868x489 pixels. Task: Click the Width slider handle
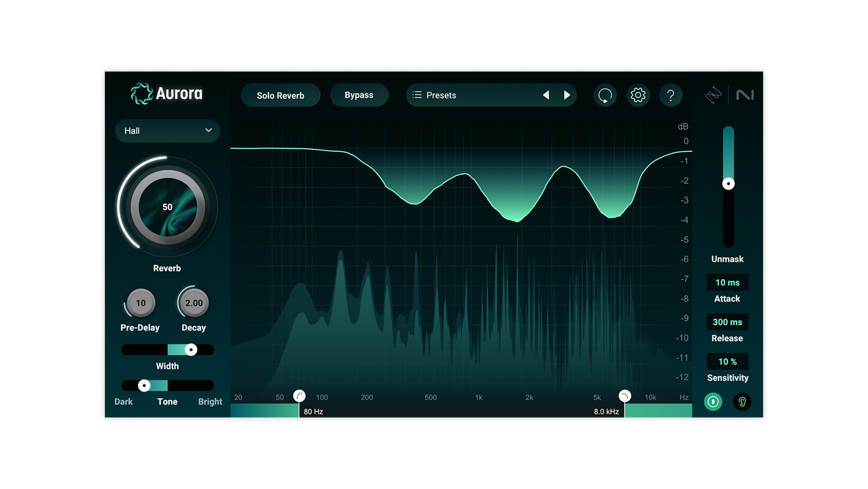(x=191, y=350)
